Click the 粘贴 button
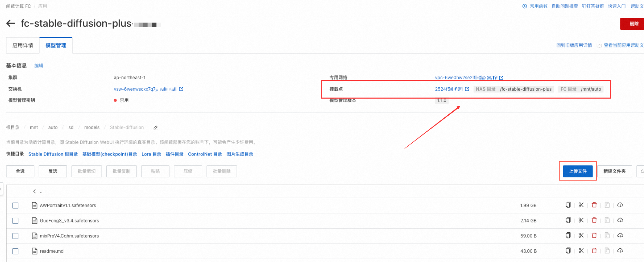Screen dimensions: 644x262 155,171
